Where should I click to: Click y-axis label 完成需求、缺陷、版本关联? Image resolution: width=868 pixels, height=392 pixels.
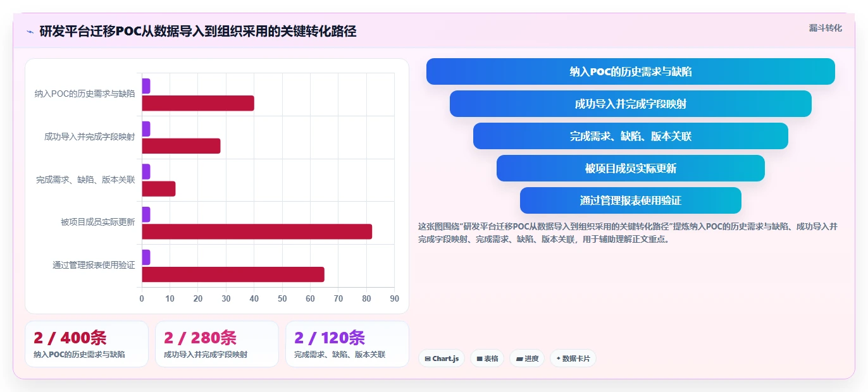(x=85, y=180)
